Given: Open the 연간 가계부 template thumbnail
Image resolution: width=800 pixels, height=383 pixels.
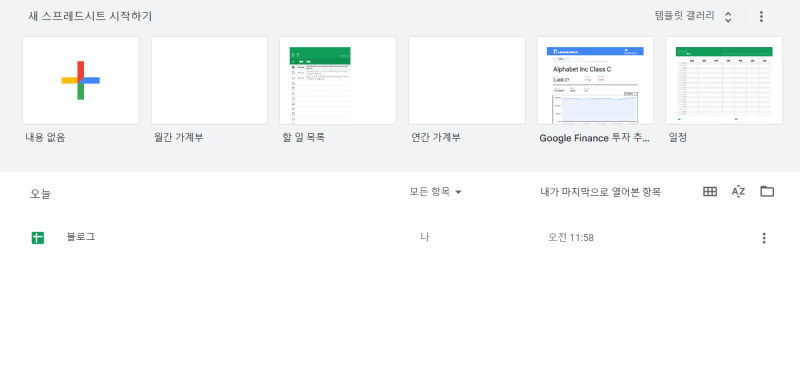Looking at the screenshot, I should [466, 80].
